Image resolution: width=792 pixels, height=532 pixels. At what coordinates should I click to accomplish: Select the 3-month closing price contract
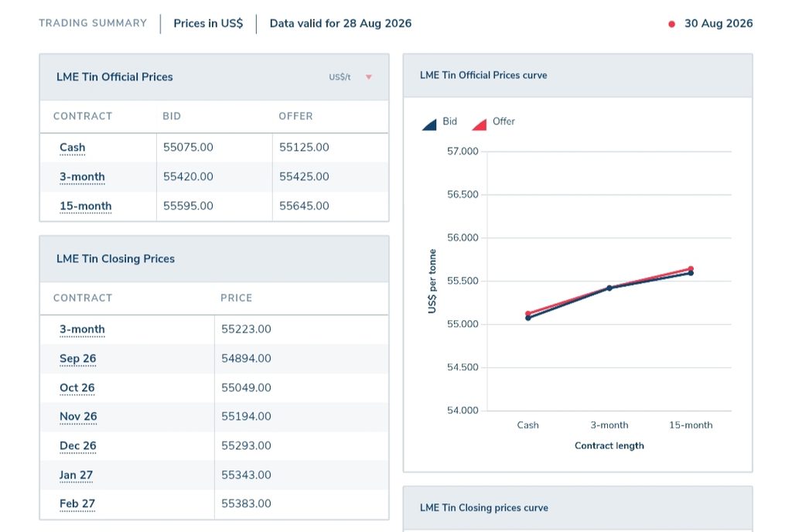(x=82, y=329)
